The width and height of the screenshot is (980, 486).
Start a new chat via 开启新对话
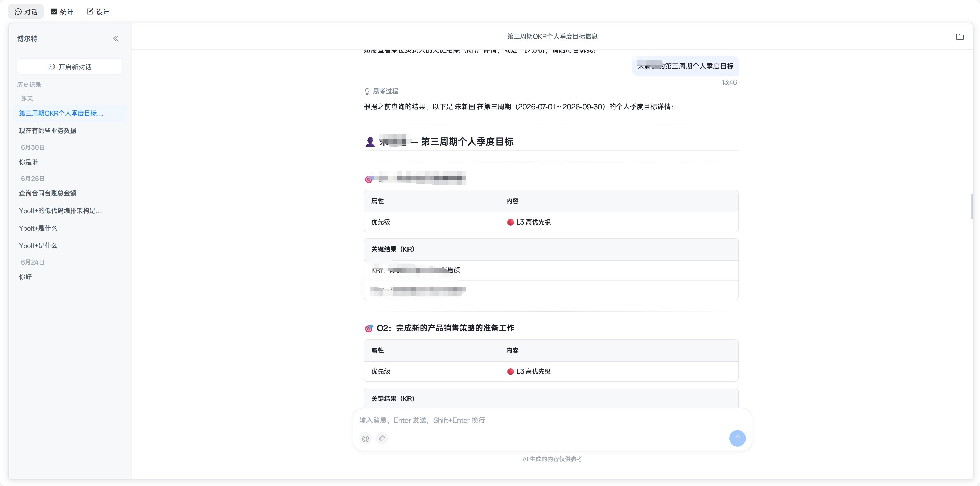(x=70, y=67)
